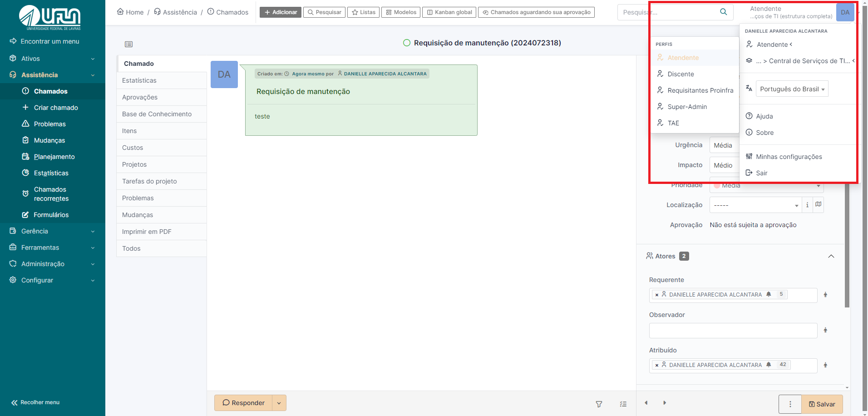Open the Urgência Média dropdown
The height and width of the screenshot is (416, 868).
click(725, 145)
